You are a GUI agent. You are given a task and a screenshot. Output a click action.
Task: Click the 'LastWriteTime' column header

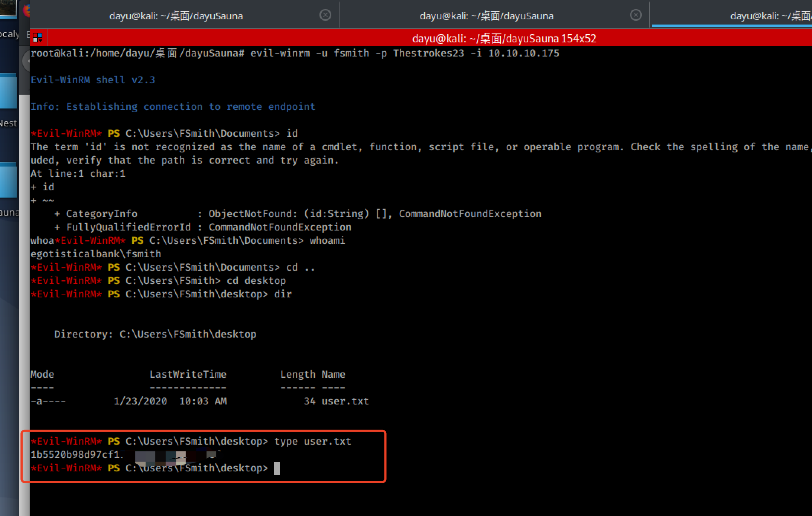point(188,374)
